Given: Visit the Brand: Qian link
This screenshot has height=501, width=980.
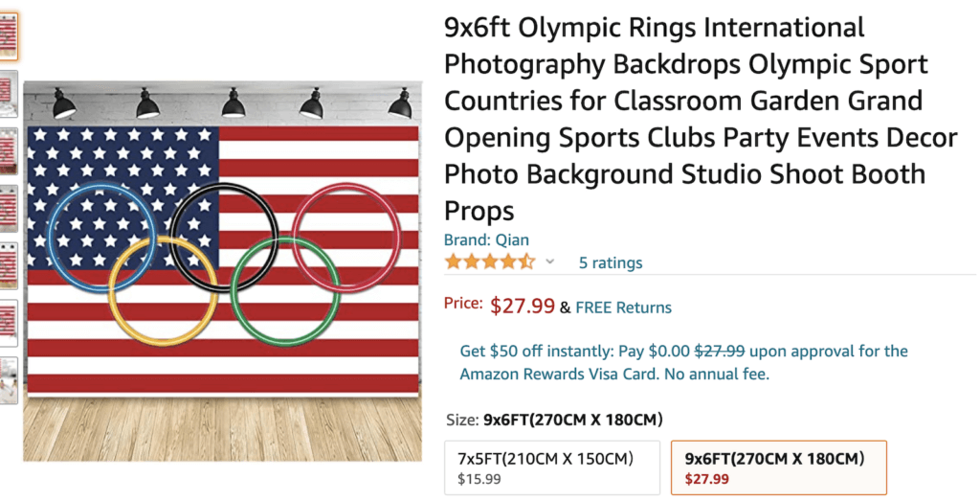Looking at the screenshot, I should (486, 239).
